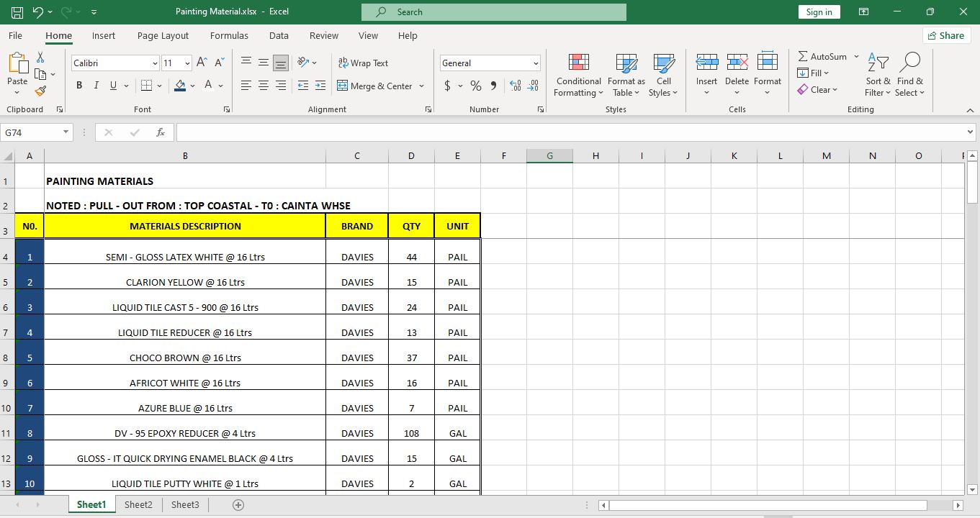
Task: Toggle Underline formatting
Action: tap(114, 86)
